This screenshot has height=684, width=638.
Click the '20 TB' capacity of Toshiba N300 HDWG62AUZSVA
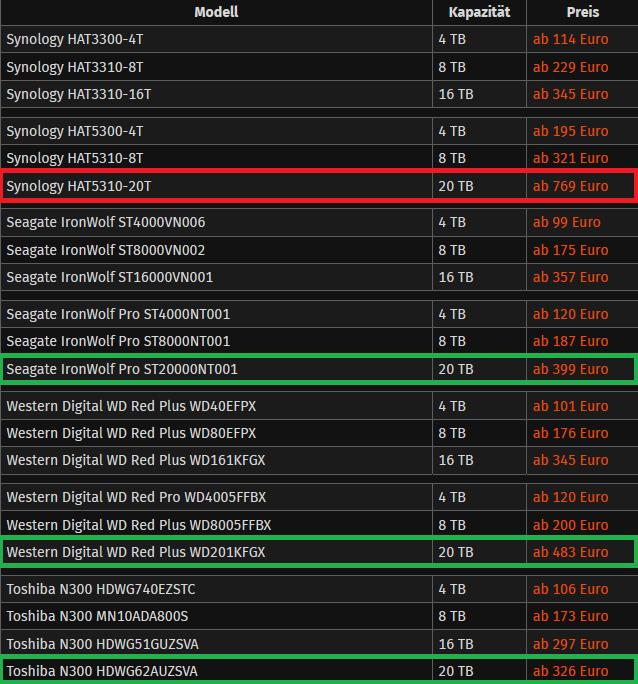tap(456, 671)
